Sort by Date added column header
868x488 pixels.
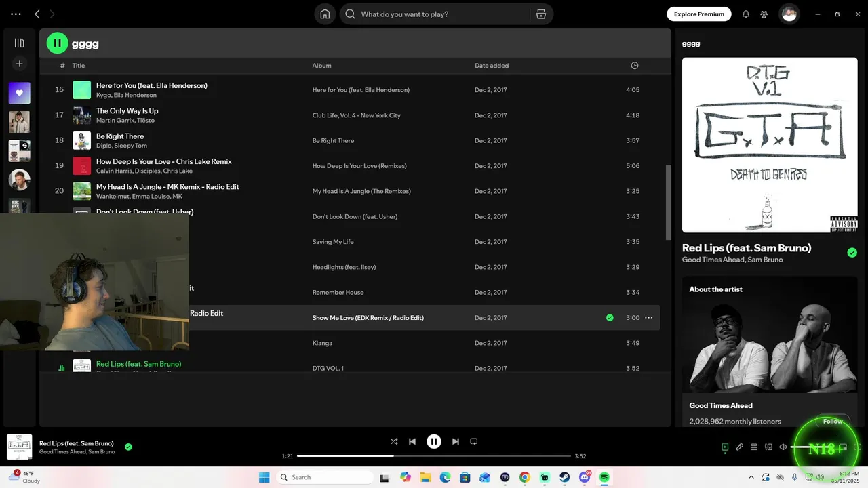pos(492,66)
